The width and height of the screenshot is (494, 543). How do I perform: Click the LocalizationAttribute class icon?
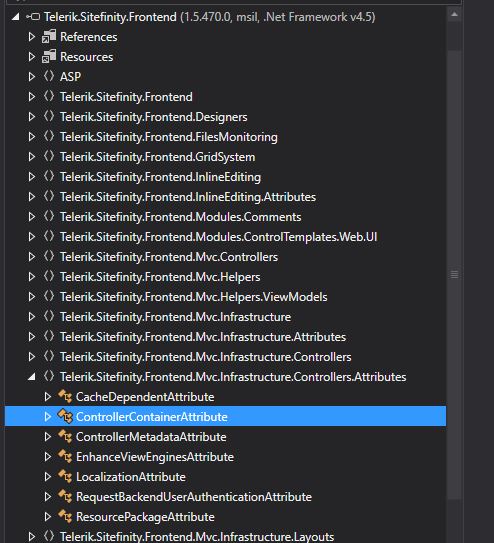pos(65,477)
